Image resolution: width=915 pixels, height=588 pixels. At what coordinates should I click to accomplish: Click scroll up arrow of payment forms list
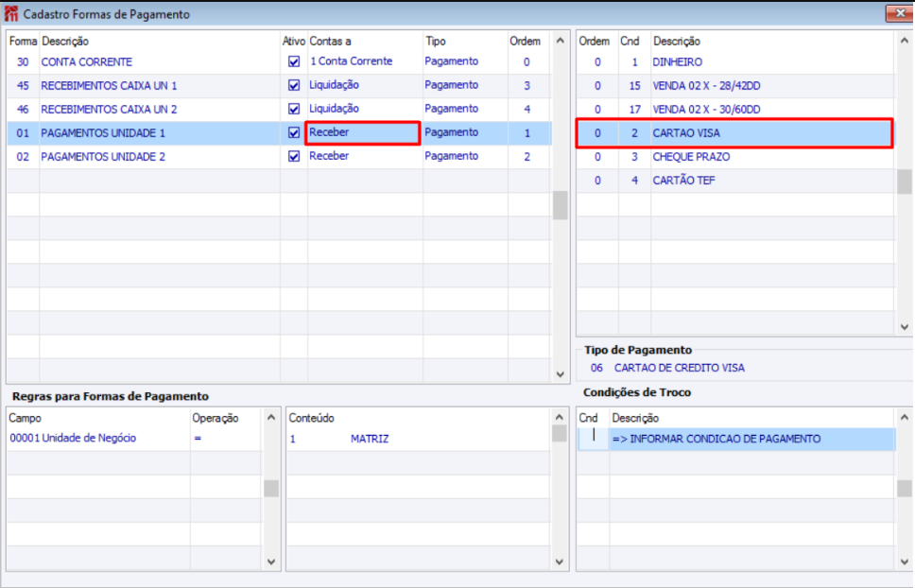pos(561,41)
